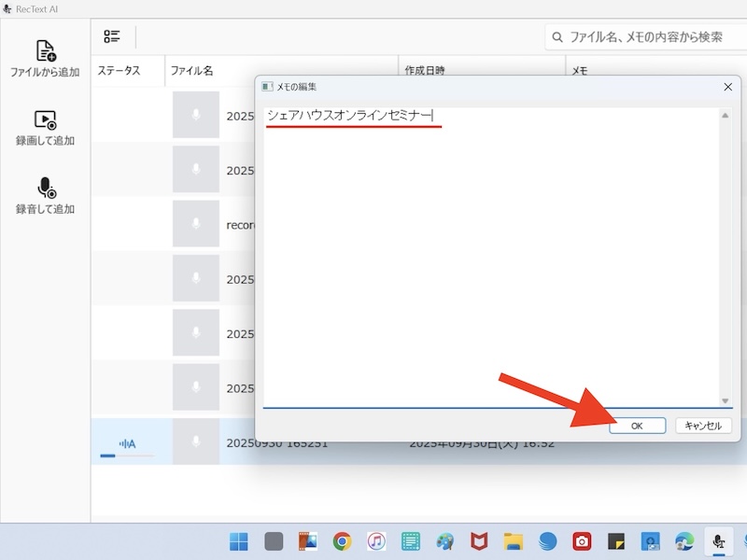Open iTunes from the taskbar
Screen dimensions: 747x560
tap(376, 541)
